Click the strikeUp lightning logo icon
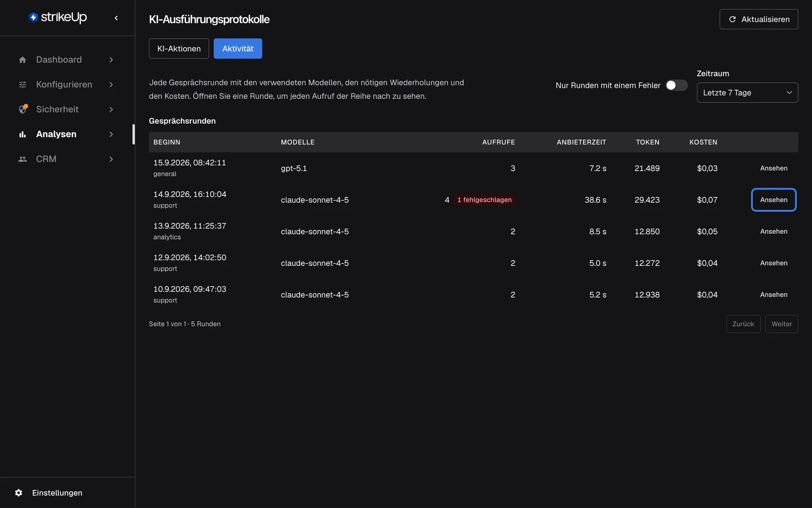Image resolution: width=812 pixels, height=508 pixels. (x=33, y=17)
